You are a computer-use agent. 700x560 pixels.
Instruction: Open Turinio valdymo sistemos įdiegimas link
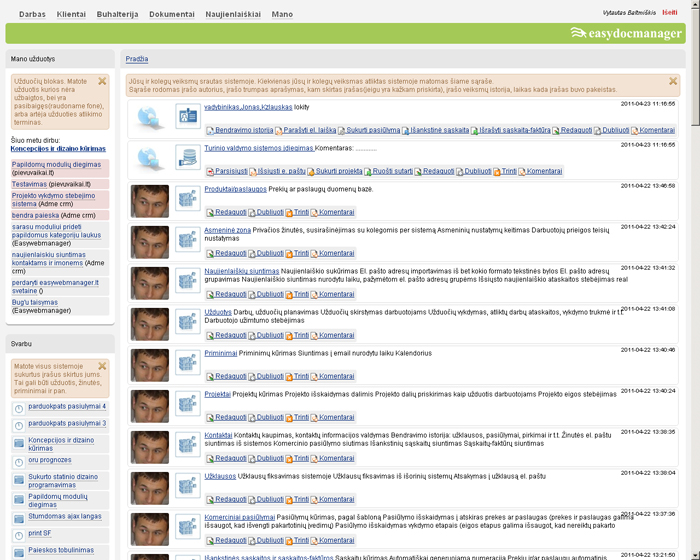pos(259,148)
